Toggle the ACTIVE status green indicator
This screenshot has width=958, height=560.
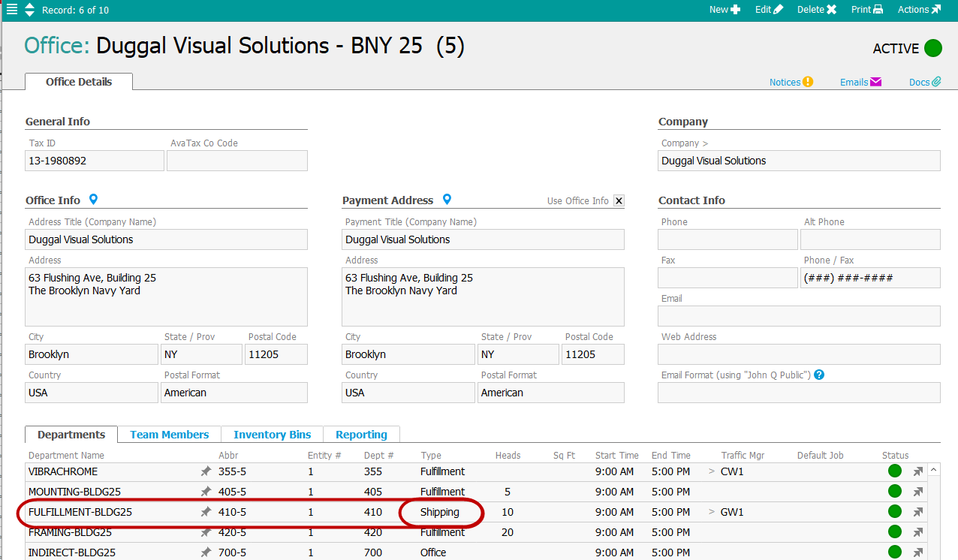[932, 48]
